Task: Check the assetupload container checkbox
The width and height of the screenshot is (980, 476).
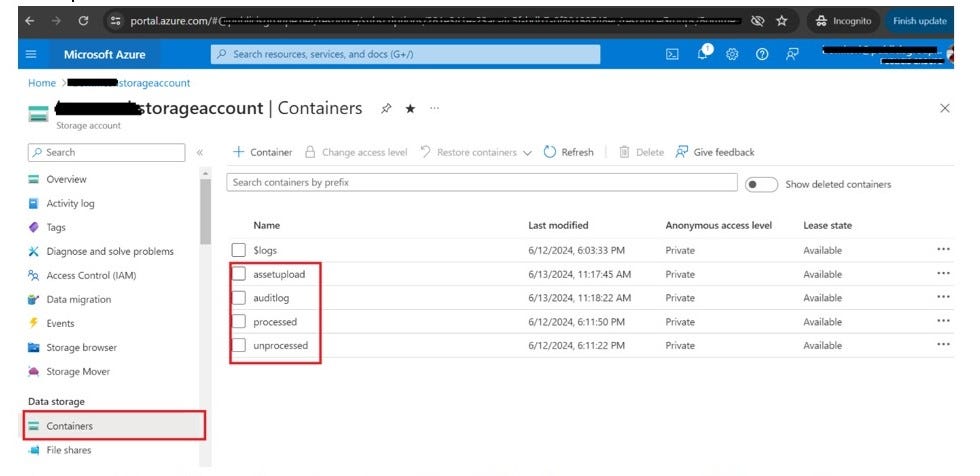Action: point(239,274)
